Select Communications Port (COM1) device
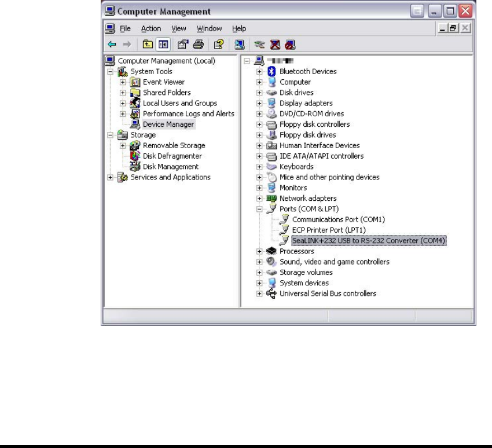This screenshot has height=448, width=492. click(338, 219)
